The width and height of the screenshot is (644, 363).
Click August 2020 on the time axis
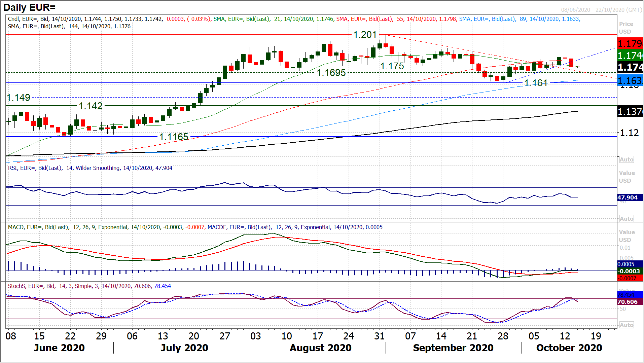tap(320, 348)
